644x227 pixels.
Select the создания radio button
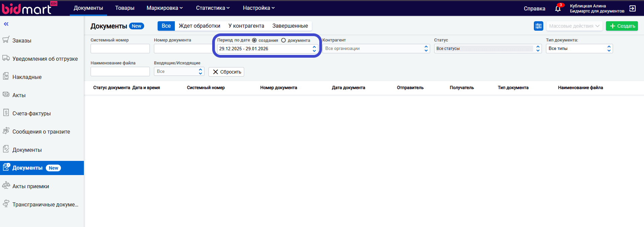pos(254,40)
